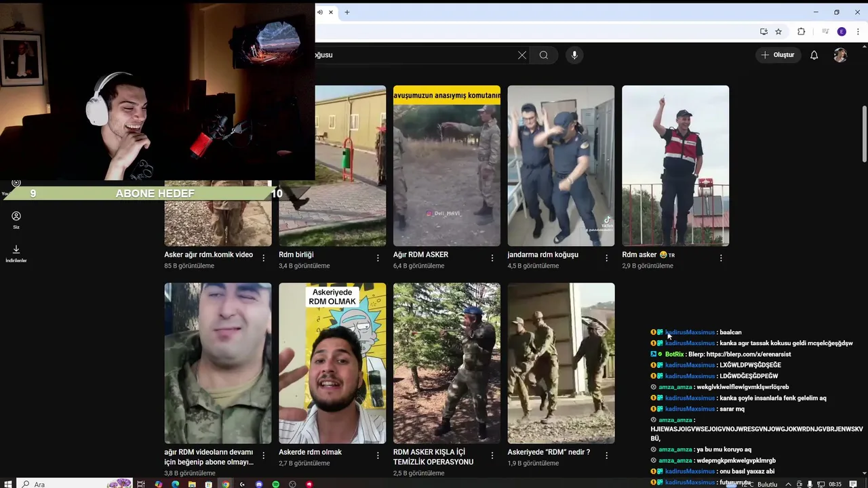Open more options for Asker ağır rdm video
This screenshot has height=488, width=868.
tap(264, 258)
